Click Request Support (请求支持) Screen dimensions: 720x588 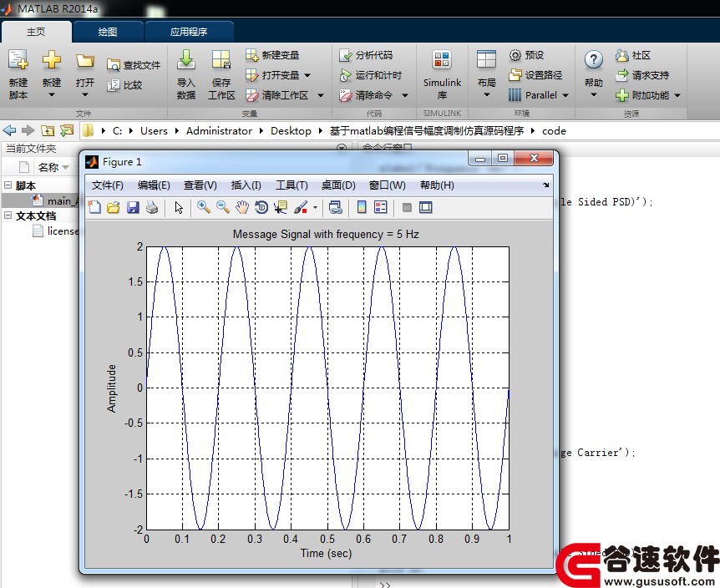[642, 75]
